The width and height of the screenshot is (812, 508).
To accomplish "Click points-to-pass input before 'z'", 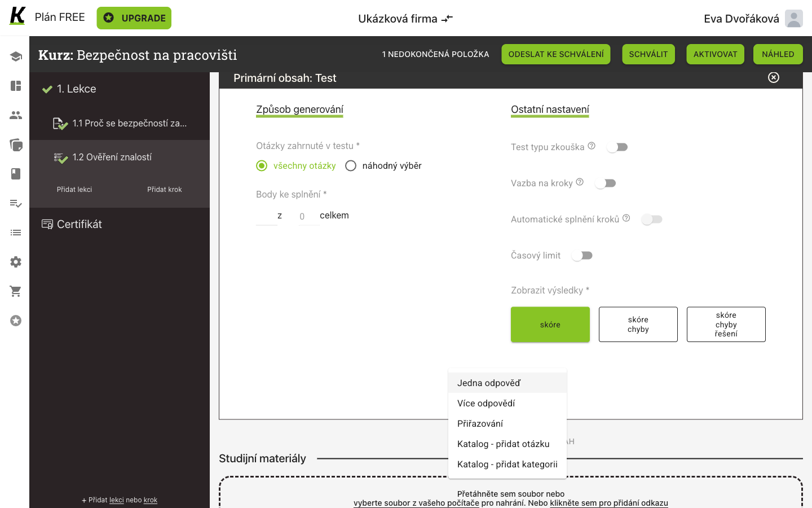I will [x=267, y=216].
